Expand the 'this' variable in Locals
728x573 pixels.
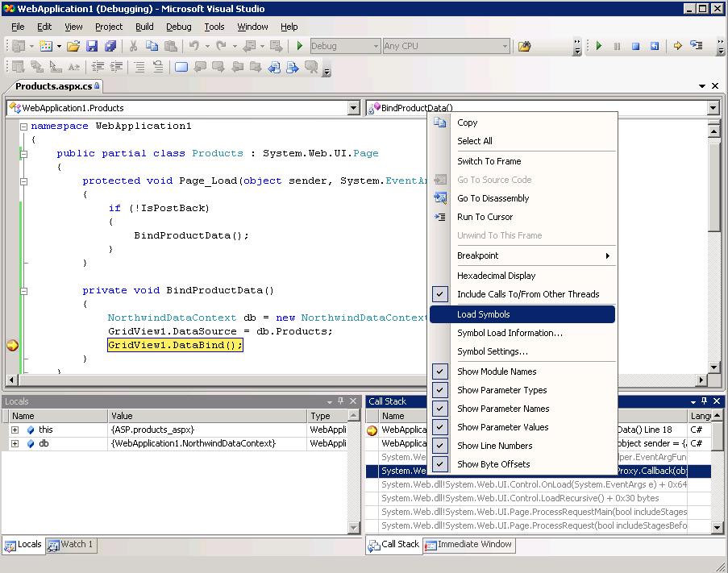pos(15,430)
